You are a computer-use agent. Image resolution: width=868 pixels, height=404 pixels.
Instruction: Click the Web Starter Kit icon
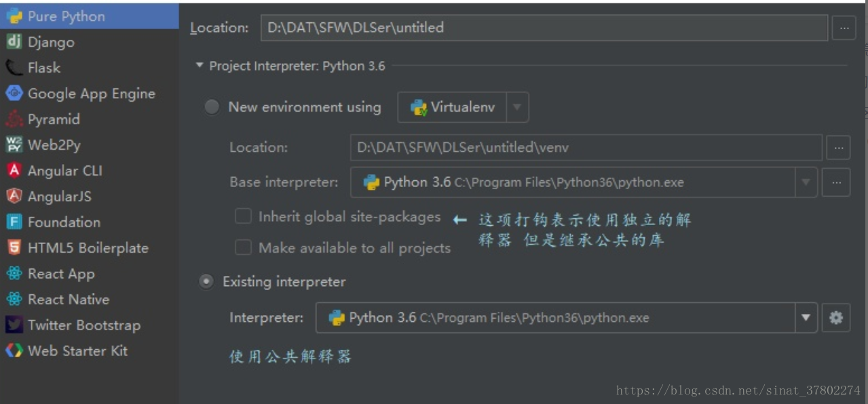14,350
